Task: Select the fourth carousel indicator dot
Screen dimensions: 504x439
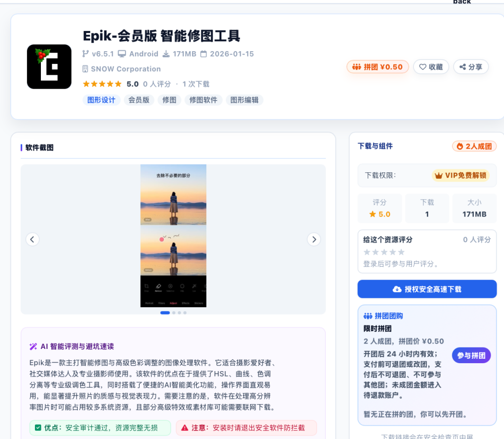Action: pos(185,313)
